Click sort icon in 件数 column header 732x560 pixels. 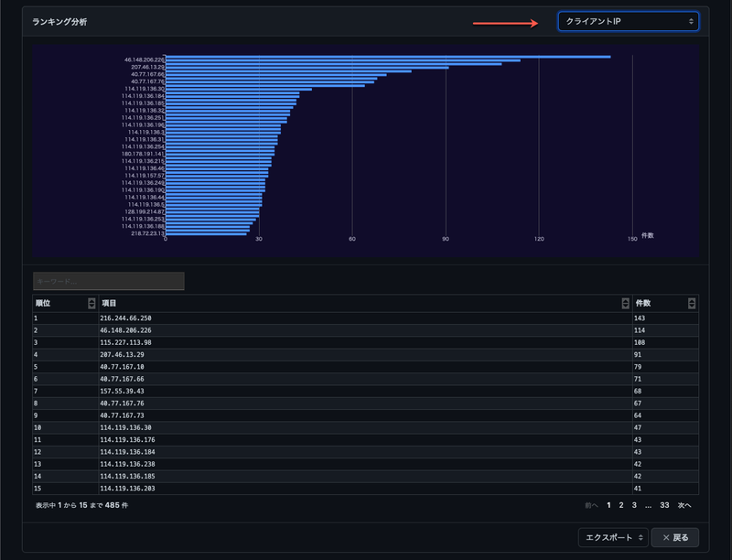692,303
